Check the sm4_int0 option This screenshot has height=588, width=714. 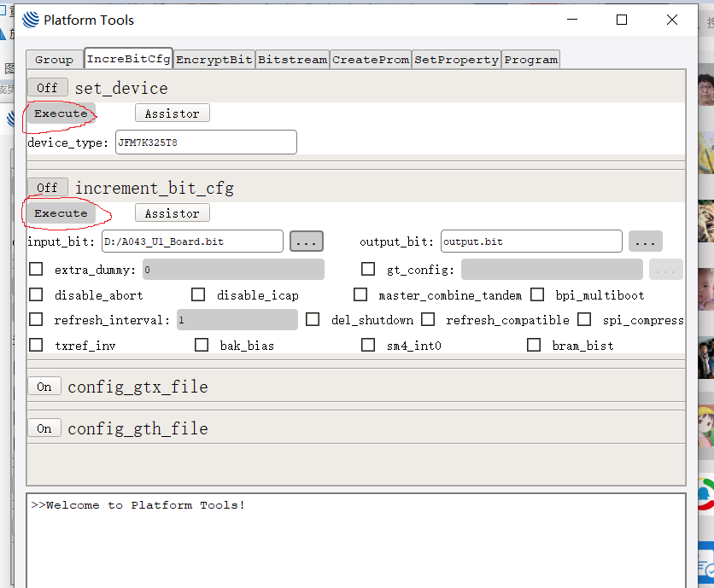coord(368,345)
